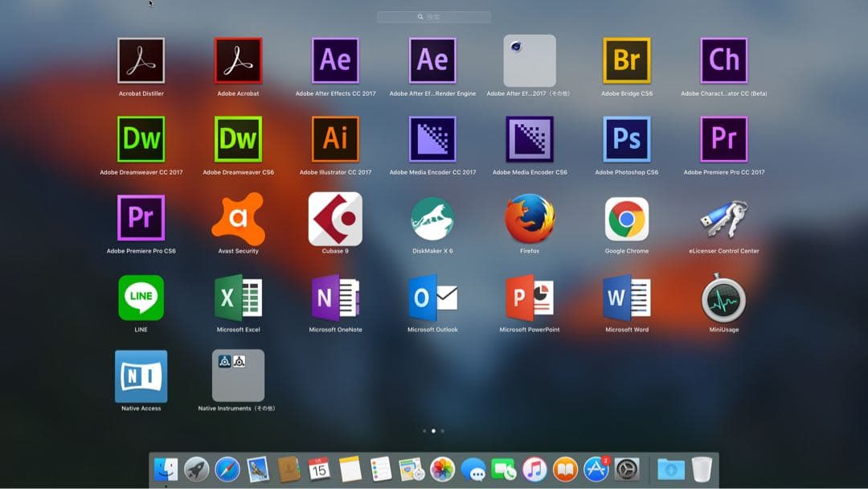The image size is (868, 489).
Task: Launch eLicenser Control Center
Action: 723,219
